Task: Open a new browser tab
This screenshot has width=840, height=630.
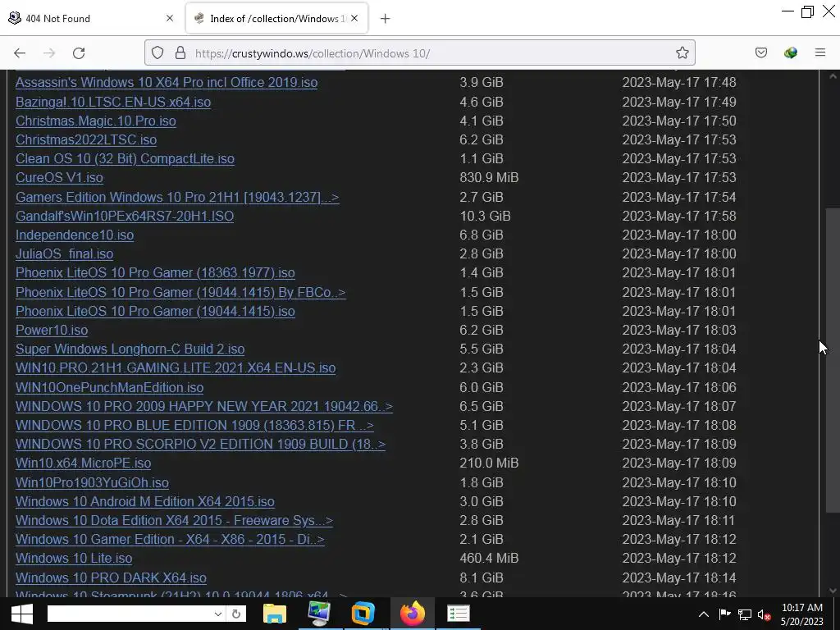Action: pos(385,19)
